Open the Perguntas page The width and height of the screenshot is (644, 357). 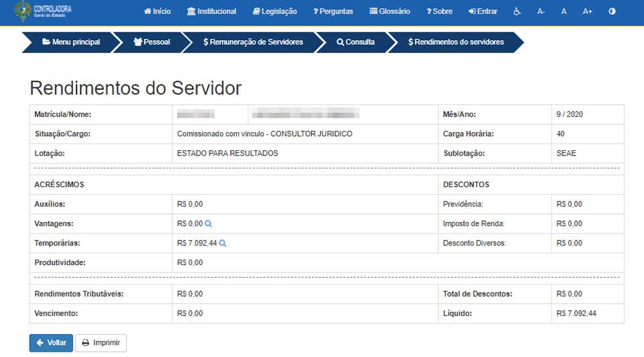(x=333, y=11)
